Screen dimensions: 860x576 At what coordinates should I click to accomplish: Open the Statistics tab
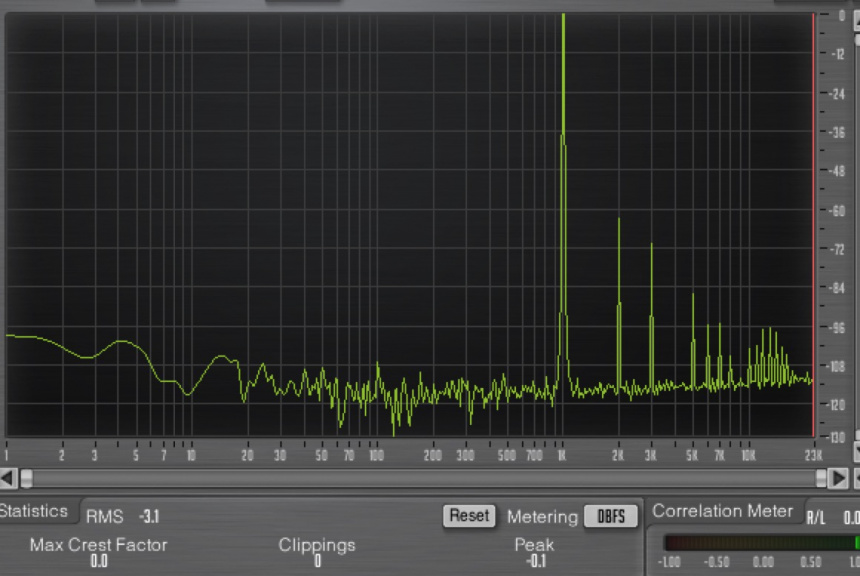(x=34, y=510)
